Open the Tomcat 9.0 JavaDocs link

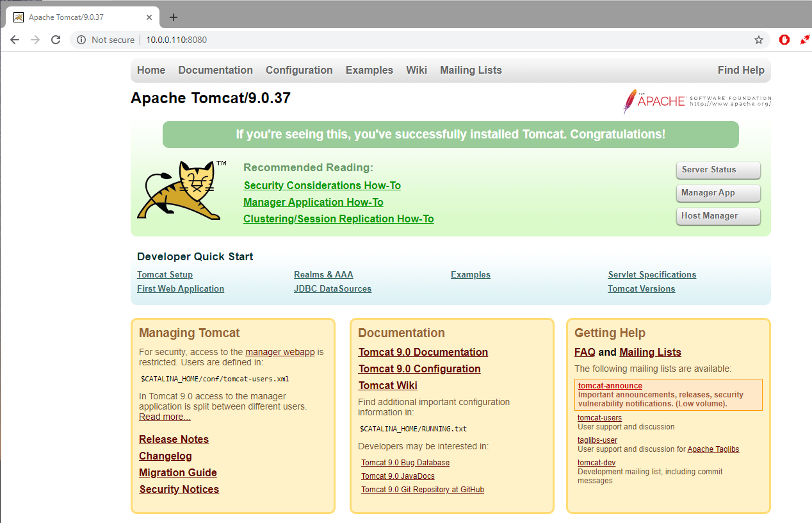[x=398, y=476]
